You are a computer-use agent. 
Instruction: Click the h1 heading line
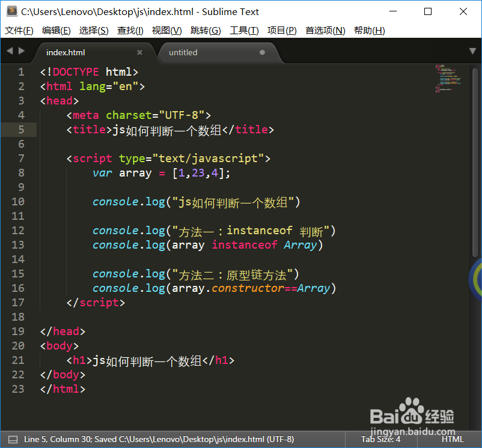[x=150, y=360]
